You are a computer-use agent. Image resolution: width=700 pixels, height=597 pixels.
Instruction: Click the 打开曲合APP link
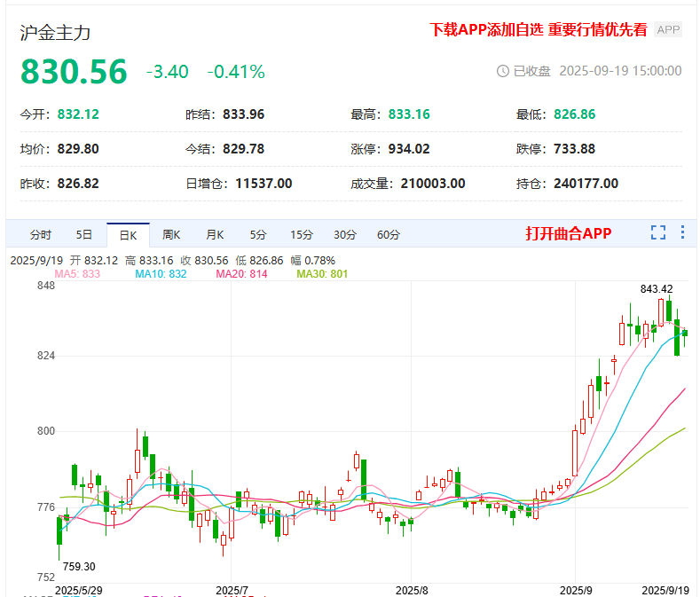[x=569, y=233]
